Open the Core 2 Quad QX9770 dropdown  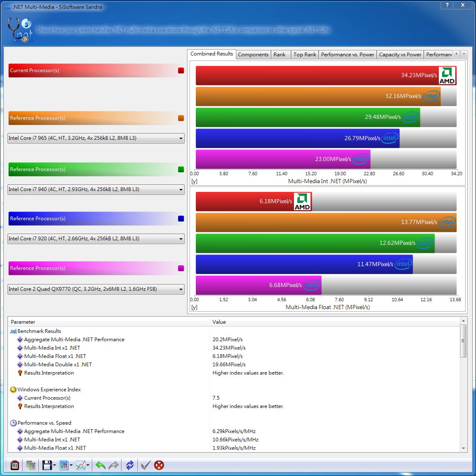point(96,289)
